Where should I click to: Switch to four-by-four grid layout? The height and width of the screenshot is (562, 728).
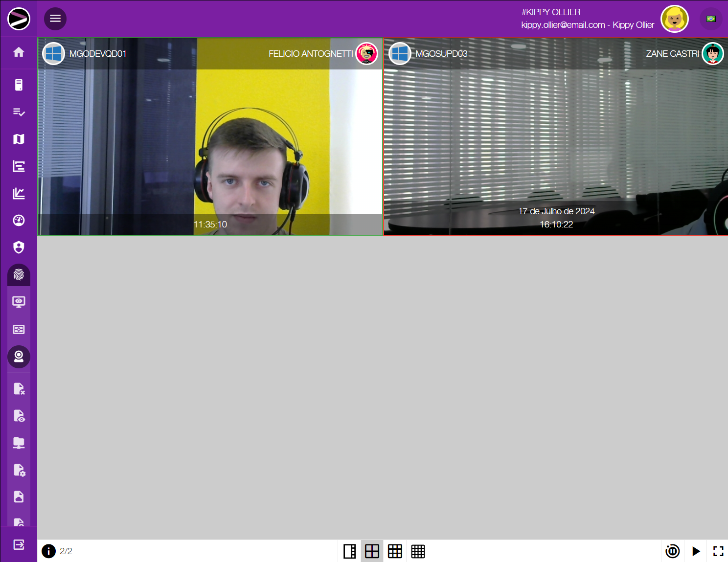[418, 551]
